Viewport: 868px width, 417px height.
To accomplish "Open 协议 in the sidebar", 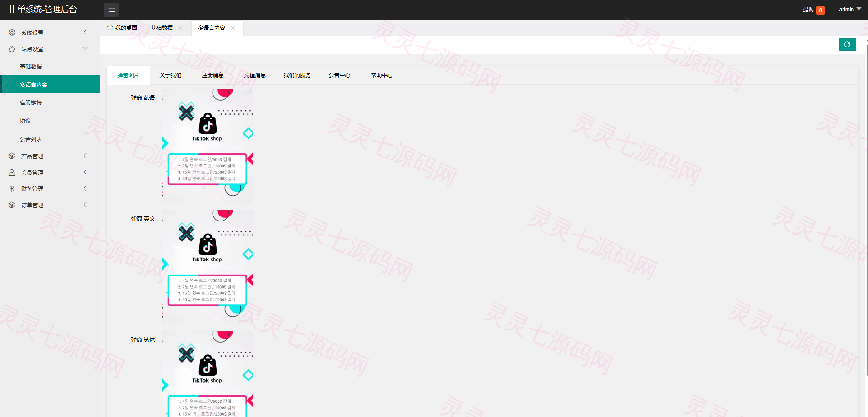I will 50,121.
